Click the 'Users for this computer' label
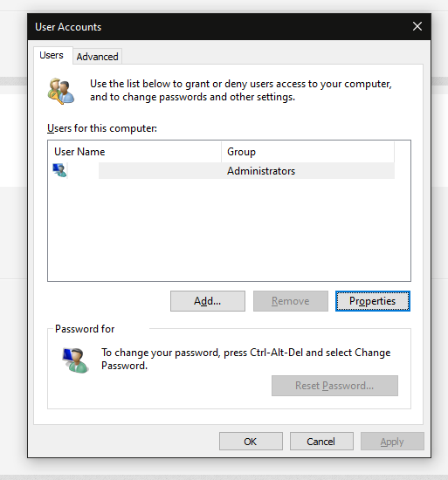Image resolution: width=448 pixels, height=480 pixels. (x=102, y=128)
